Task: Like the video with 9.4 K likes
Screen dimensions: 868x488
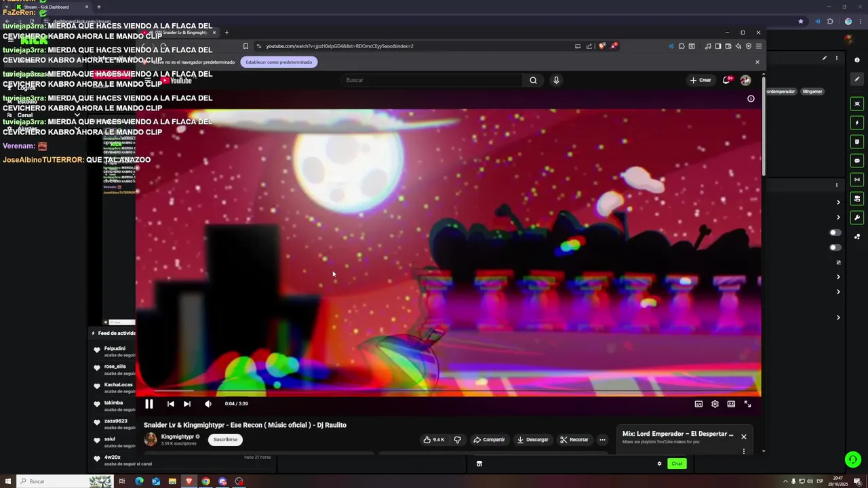Action: pos(434,439)
